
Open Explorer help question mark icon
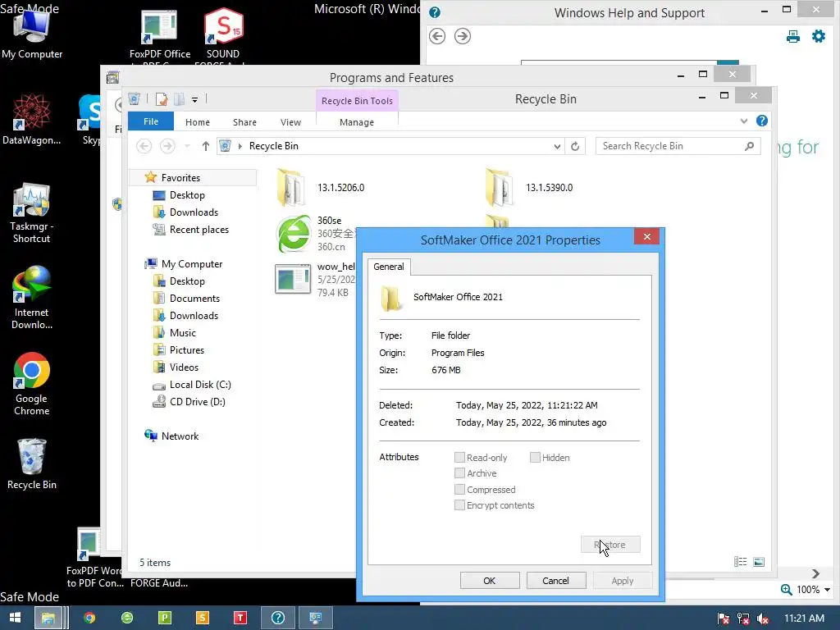click(762, 121)
